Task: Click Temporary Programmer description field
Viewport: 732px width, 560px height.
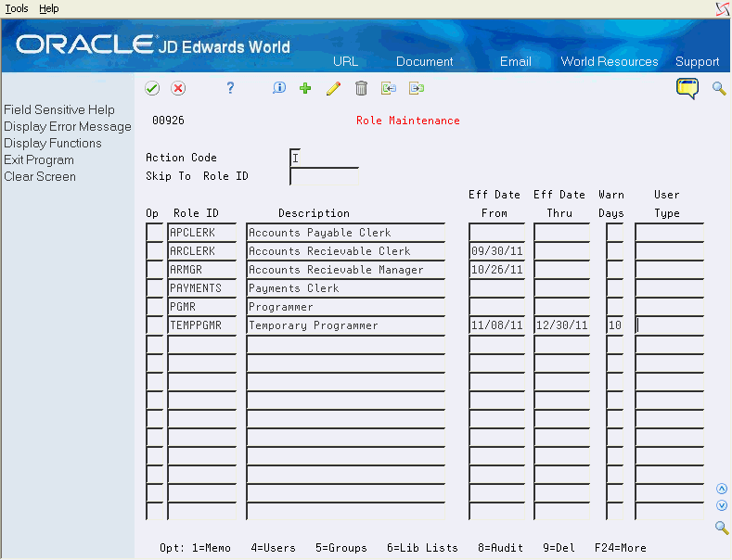Action: (345, 325)
